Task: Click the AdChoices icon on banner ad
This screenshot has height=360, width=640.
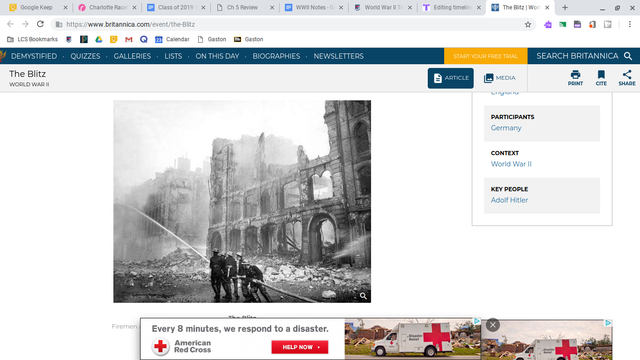Action: click(x=476, y=321)
